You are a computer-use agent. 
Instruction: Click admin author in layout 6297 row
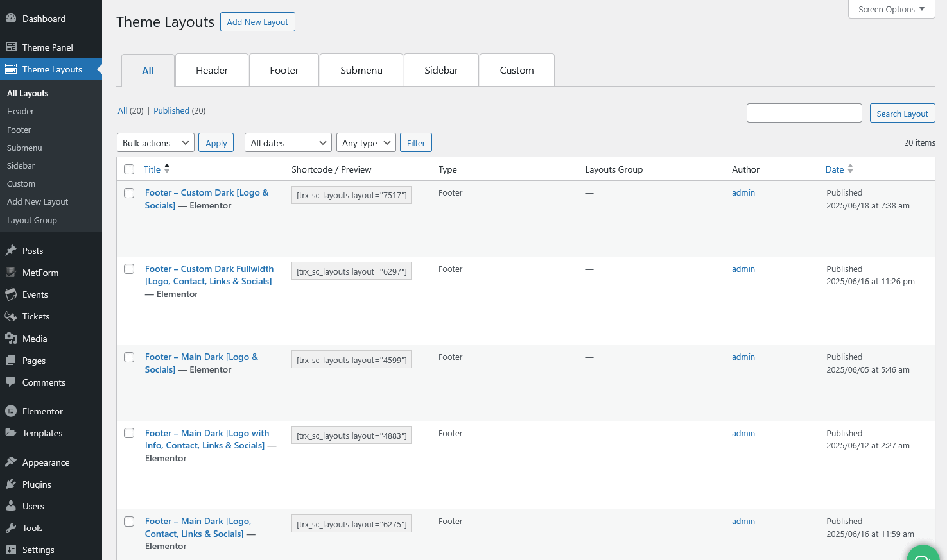pyautogui.click(x=743, y=269)
